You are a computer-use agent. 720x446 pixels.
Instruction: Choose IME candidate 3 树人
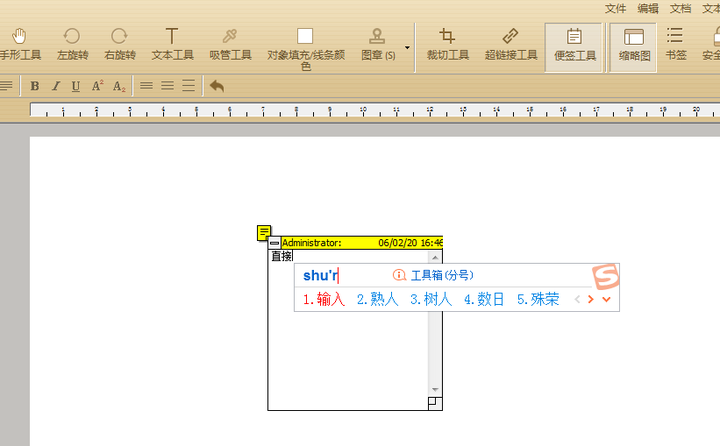coord(431,299)
